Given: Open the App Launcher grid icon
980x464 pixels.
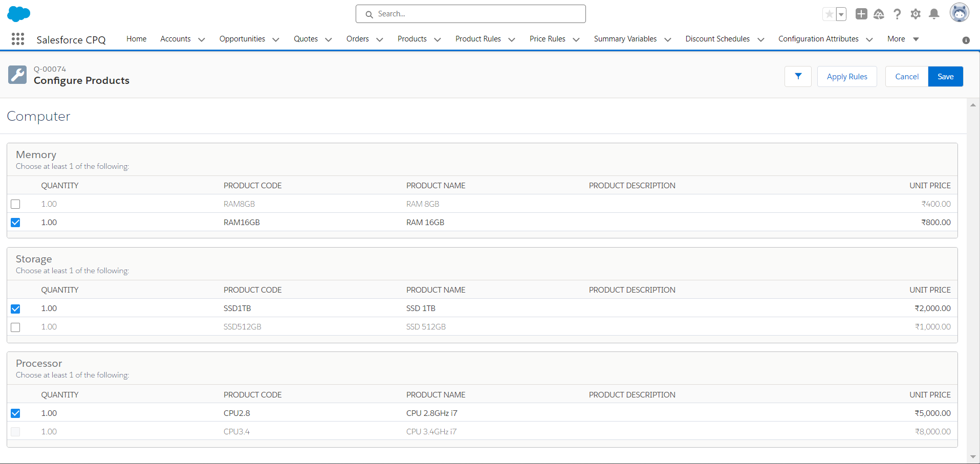Looking at the screenshot, I should pos(18,39).
